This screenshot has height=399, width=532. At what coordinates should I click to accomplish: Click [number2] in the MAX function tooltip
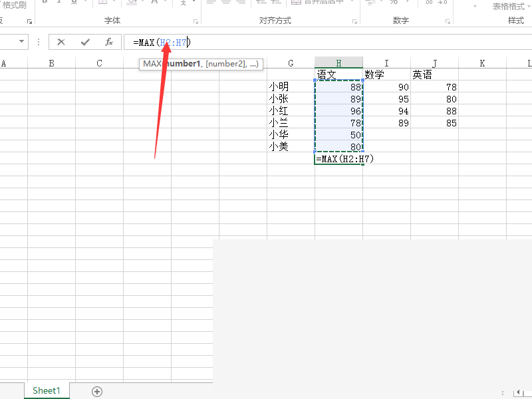point(225,63)
